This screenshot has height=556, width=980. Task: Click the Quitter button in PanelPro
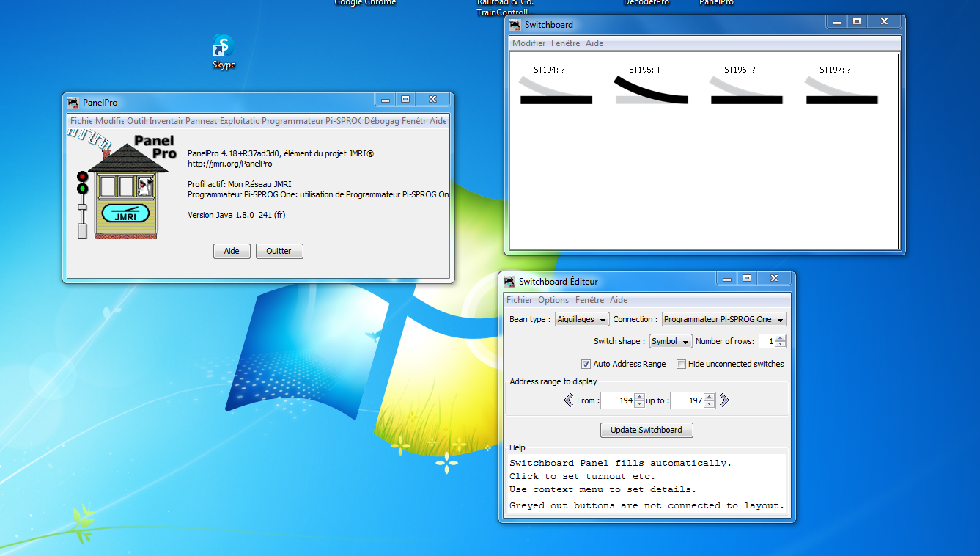coord(279,251)
